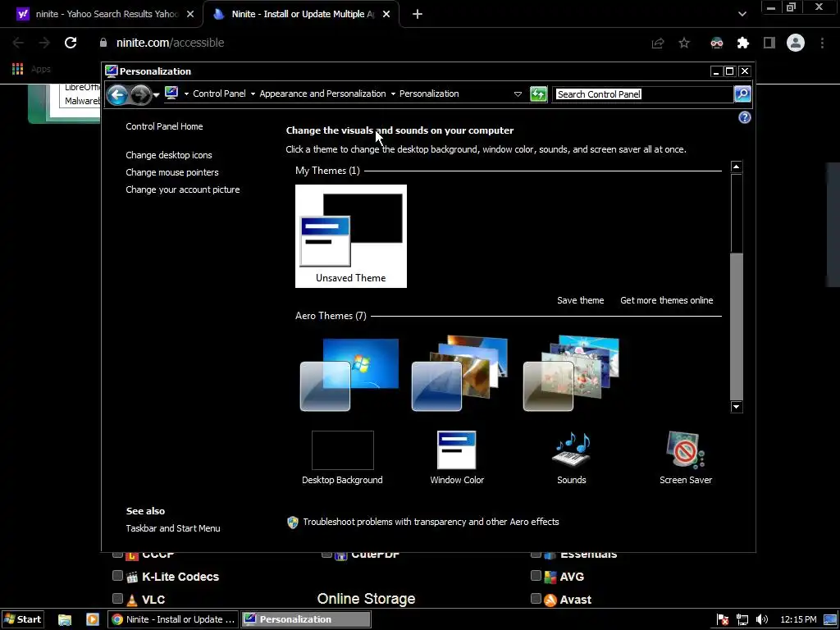
Task: Close the Yahoo Search Results tab
Action: 190,15
